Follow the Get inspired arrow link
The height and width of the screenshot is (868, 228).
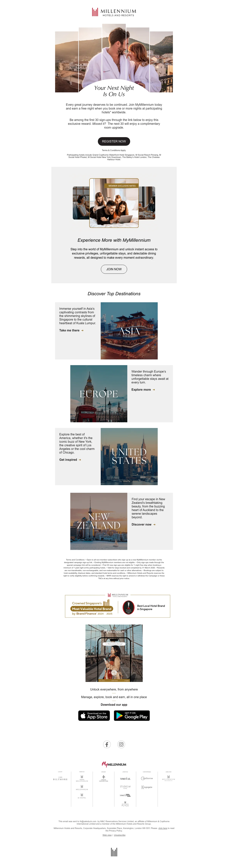pyautogui.click(x=70, y=460)
